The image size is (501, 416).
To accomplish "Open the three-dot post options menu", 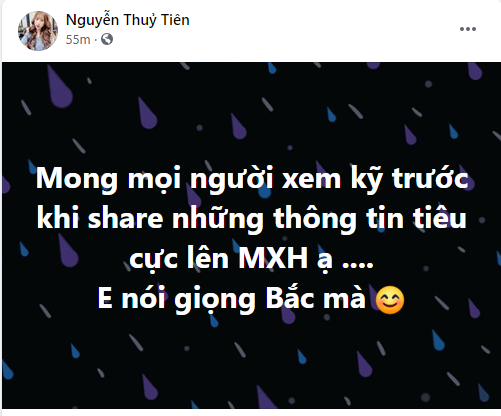I will click(468, 29).
